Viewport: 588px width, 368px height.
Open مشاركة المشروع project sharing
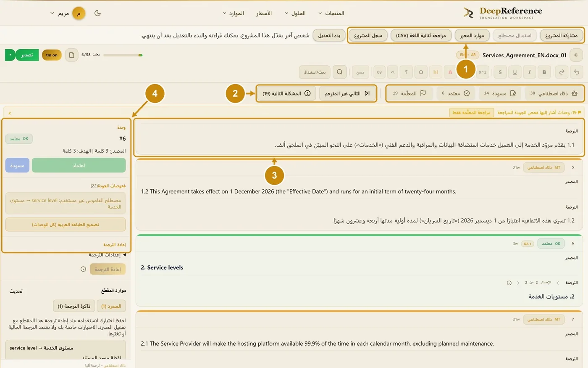pyautogui.click(x=562, y=36)
